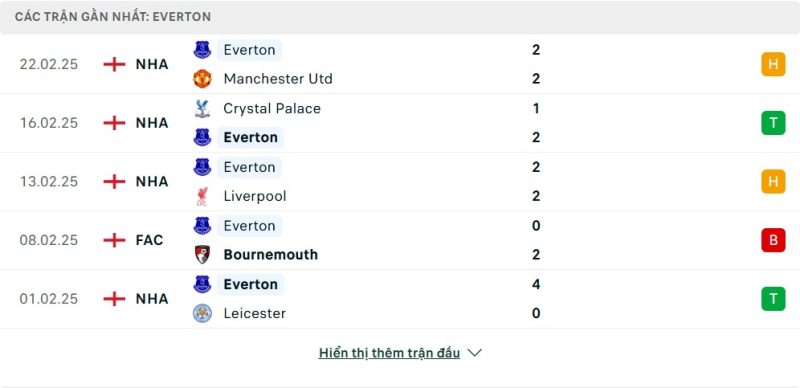Click England flag icon for 16.02.25 match
800x388 pixels.
(114, 123)
